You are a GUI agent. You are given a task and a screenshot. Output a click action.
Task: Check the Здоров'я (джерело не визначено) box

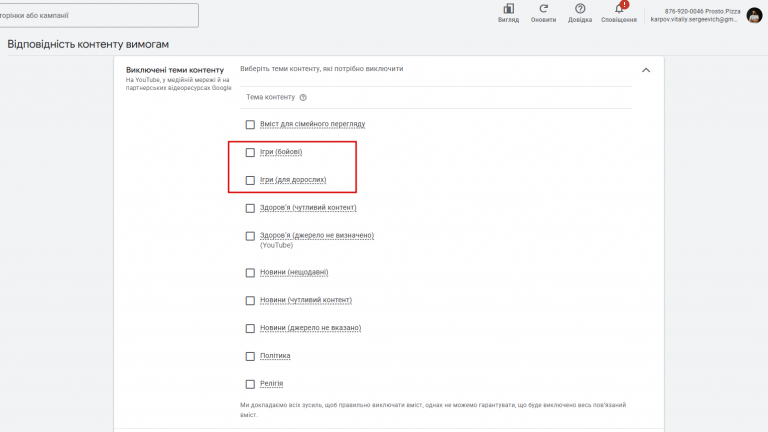pyautogui.click(x=250, y=236)
